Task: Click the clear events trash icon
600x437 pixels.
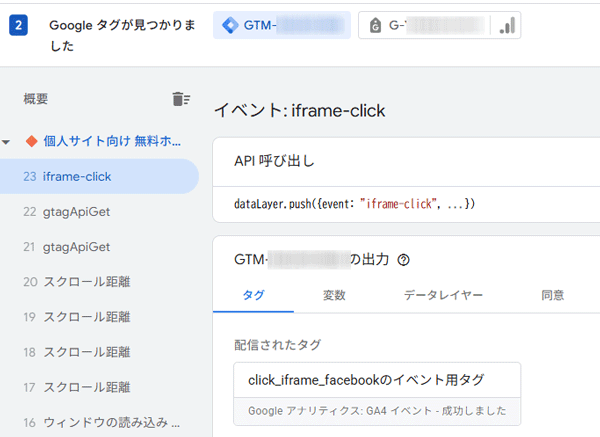Action: 180,98
